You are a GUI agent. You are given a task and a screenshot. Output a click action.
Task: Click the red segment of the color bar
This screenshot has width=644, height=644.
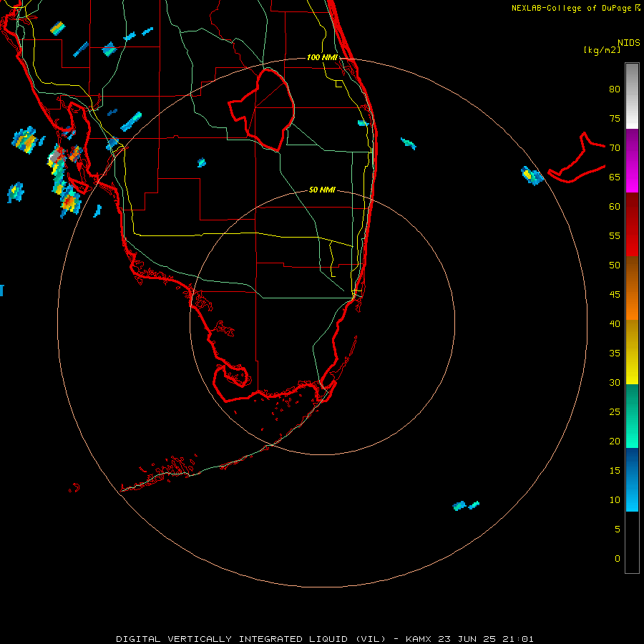coord(632,224)
